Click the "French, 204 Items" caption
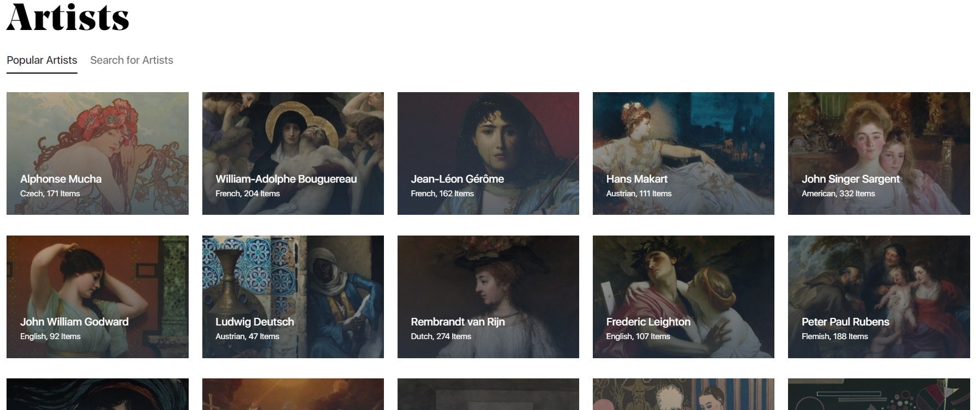980x410 pixels. pos(248,194)
